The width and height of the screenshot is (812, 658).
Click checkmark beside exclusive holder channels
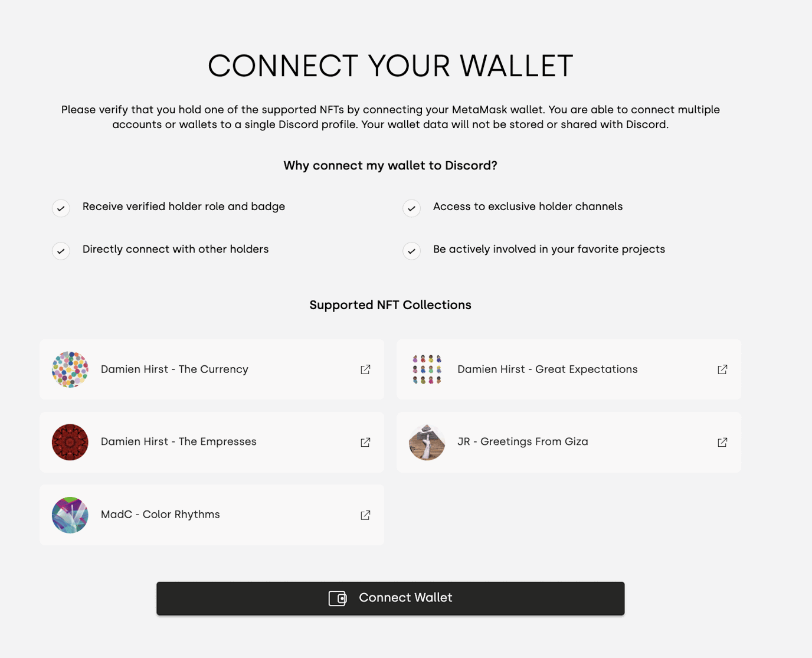[x=412, y=208]
